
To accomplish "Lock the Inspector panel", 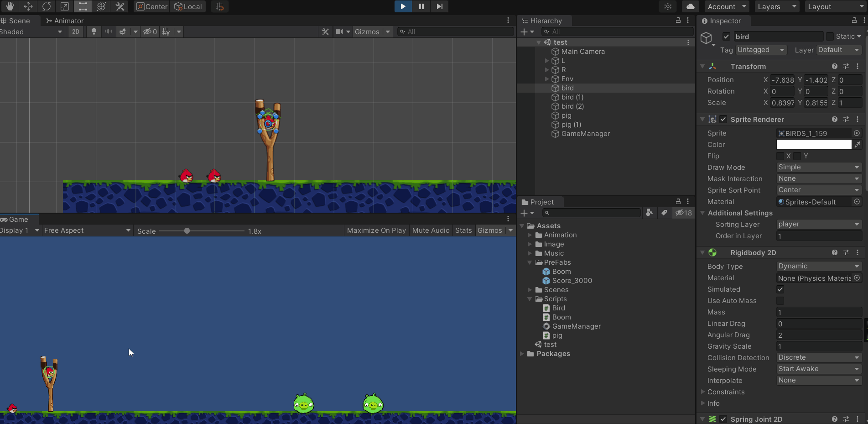I will (854, 21).
